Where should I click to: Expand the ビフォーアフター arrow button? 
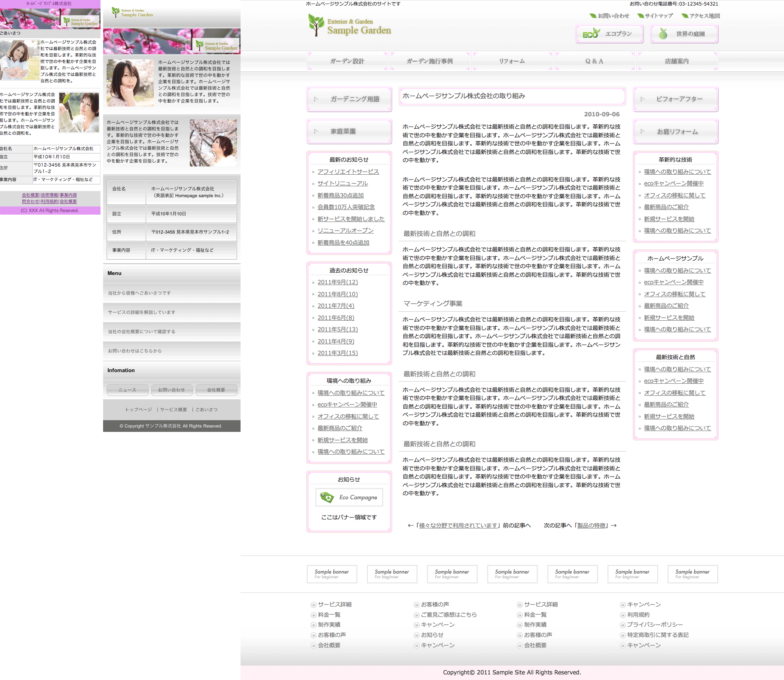click(x=643, y=99)
